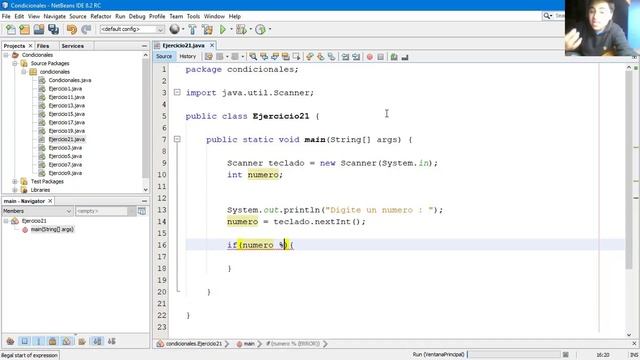The width and height of the screenshot is (640, 360).
Task: Click the Shift Line Left icon
Action: (345, 57)
